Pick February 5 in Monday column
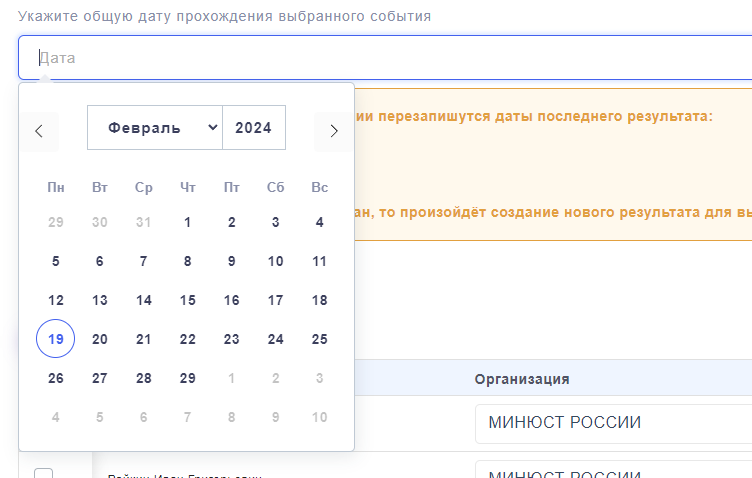This screenshot has width=752, height=478. point(55,262)
